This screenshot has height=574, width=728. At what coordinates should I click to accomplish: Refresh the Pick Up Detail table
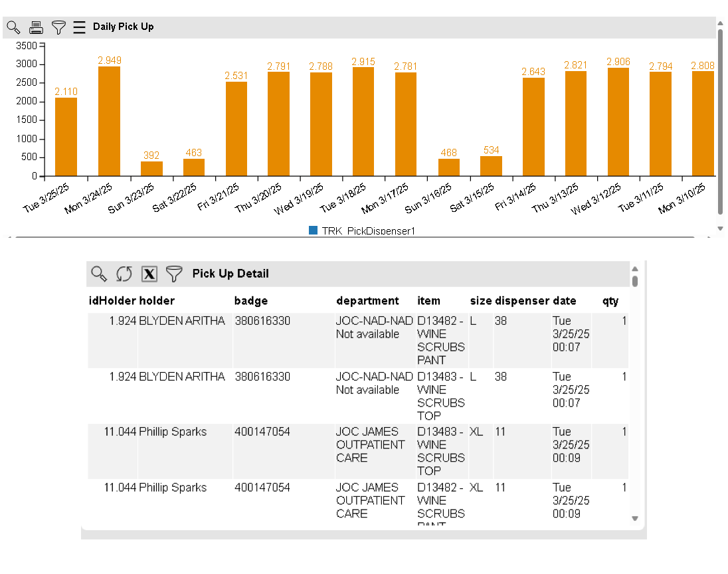(124, 274)
